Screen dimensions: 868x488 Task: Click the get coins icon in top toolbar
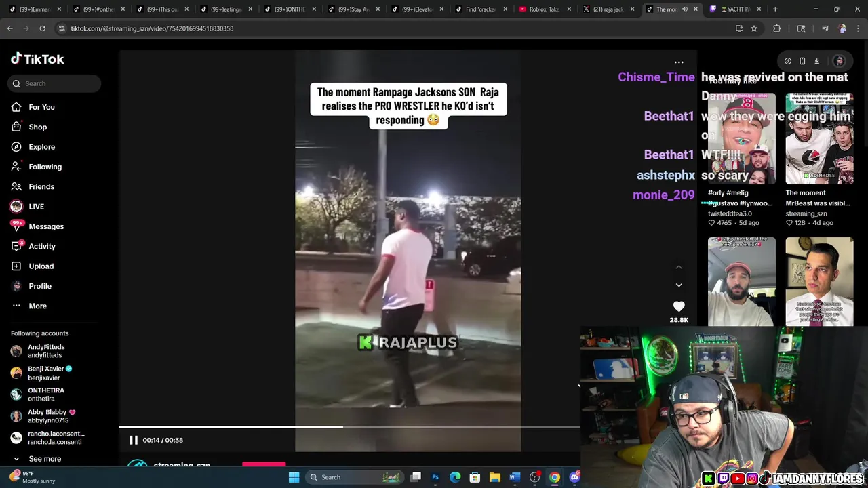787,61
